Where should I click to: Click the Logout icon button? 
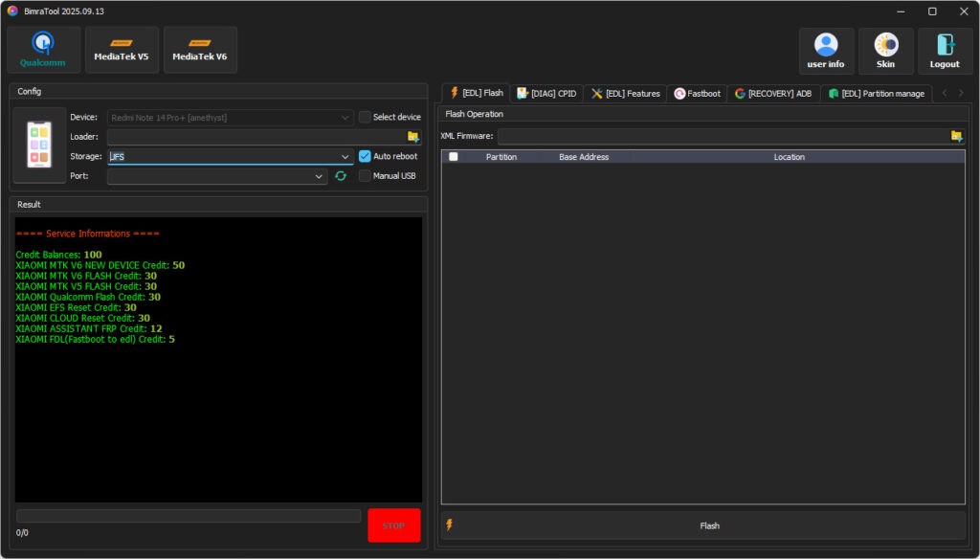pos(945,51)
